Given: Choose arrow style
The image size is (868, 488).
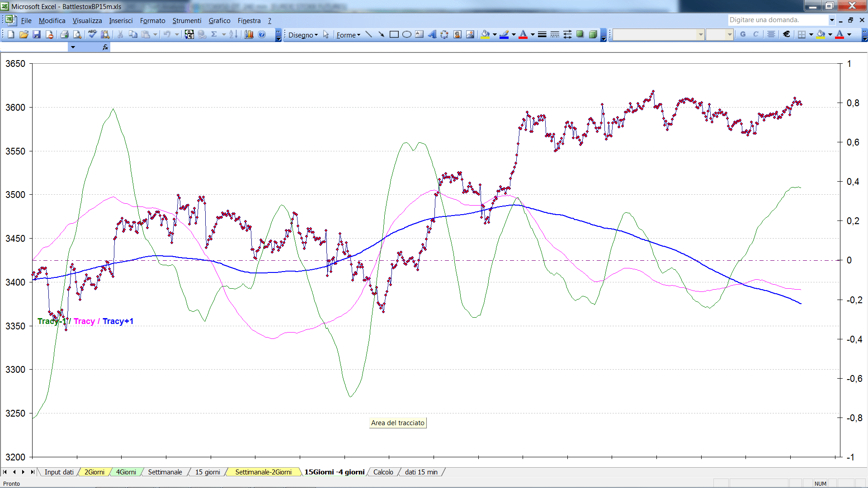Looking at the screenshot, I should 567,35.
